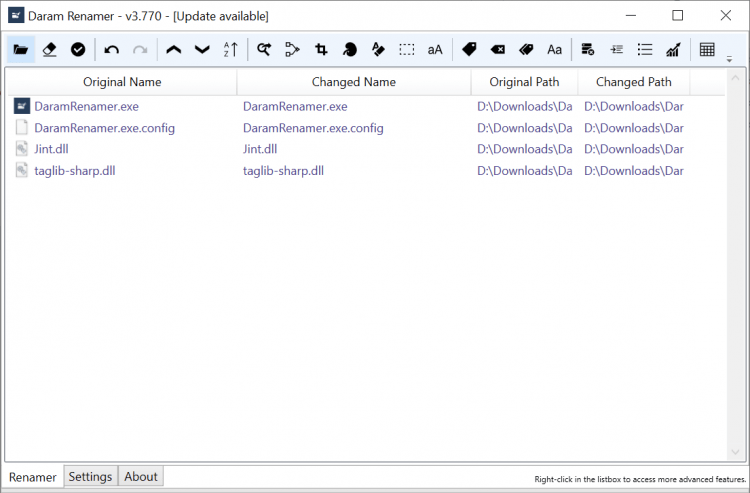750x493 pixels.
Task: Click the single tag icon
Action: (469, 49)
